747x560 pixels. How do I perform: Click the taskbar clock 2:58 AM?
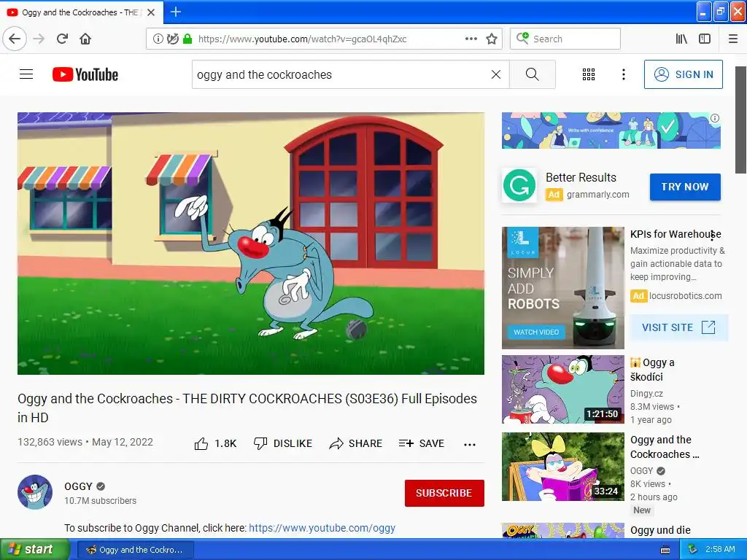click(720, 549)
